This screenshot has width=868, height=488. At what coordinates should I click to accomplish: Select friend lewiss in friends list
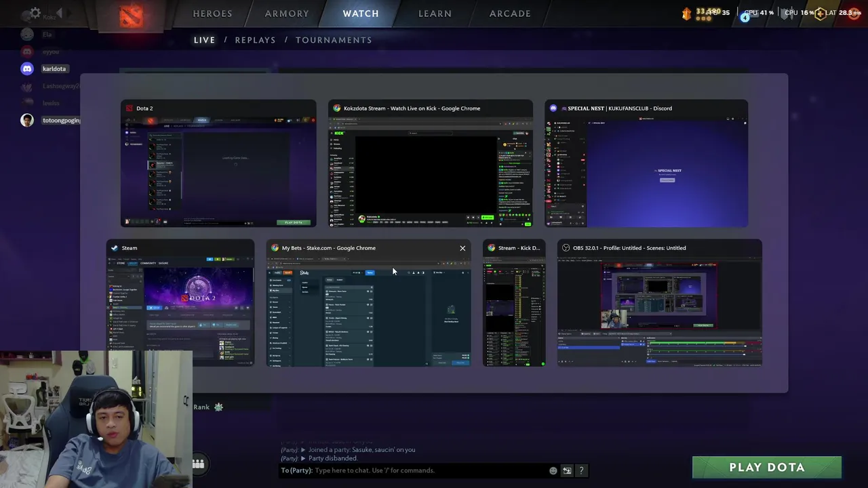point(52,103)
